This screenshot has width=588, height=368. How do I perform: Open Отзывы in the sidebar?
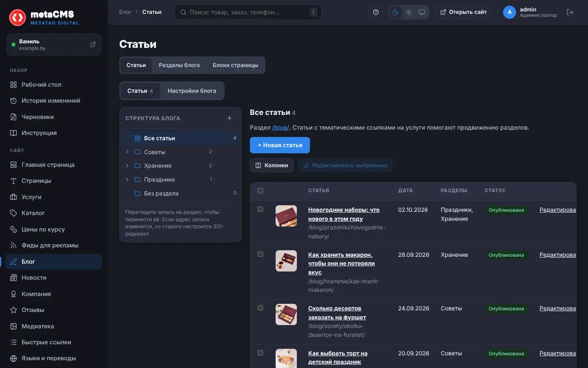[54, 310]
